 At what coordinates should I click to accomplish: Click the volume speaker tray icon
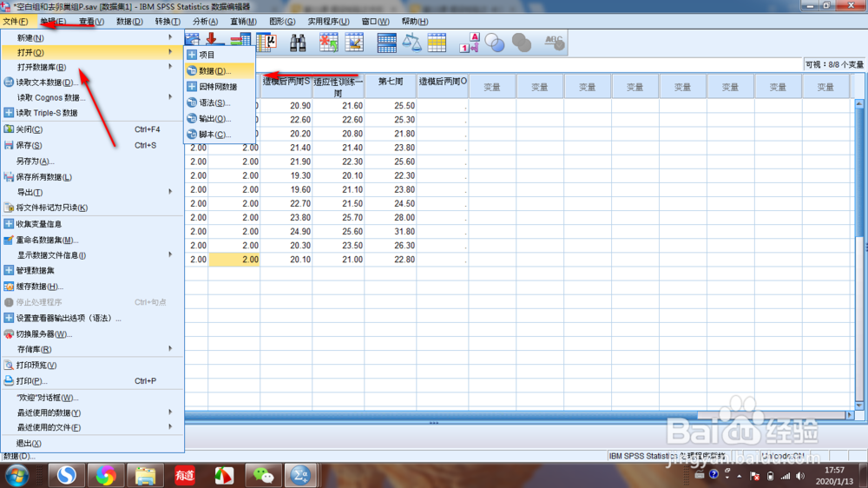(800, 476)
